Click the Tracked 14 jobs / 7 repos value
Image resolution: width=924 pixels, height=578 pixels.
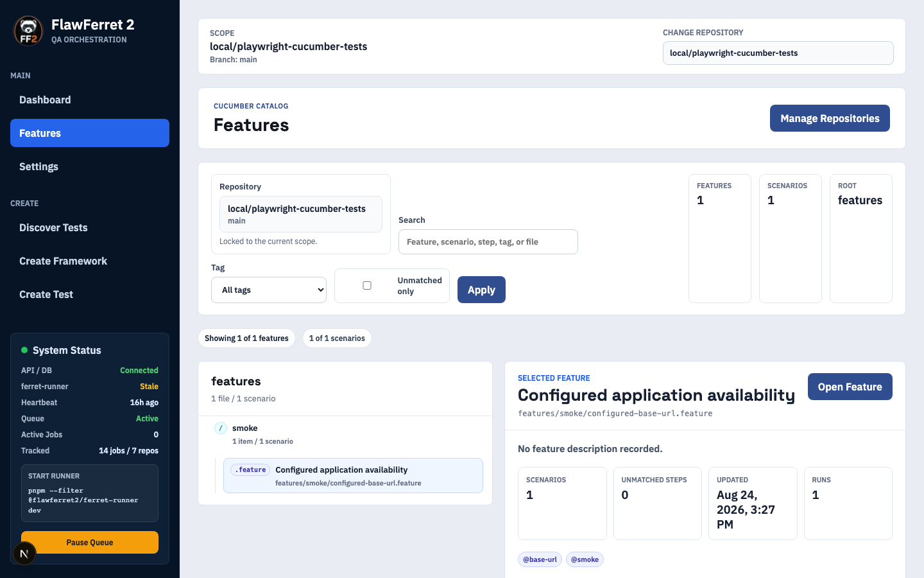pos(128,451)
